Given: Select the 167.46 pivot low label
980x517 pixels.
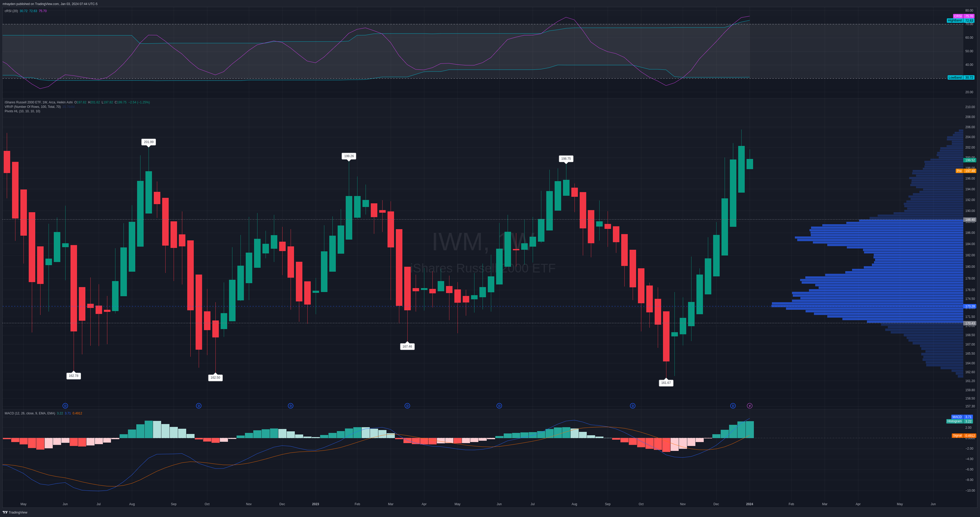Looking at the screenshot, I should (407, 346).
